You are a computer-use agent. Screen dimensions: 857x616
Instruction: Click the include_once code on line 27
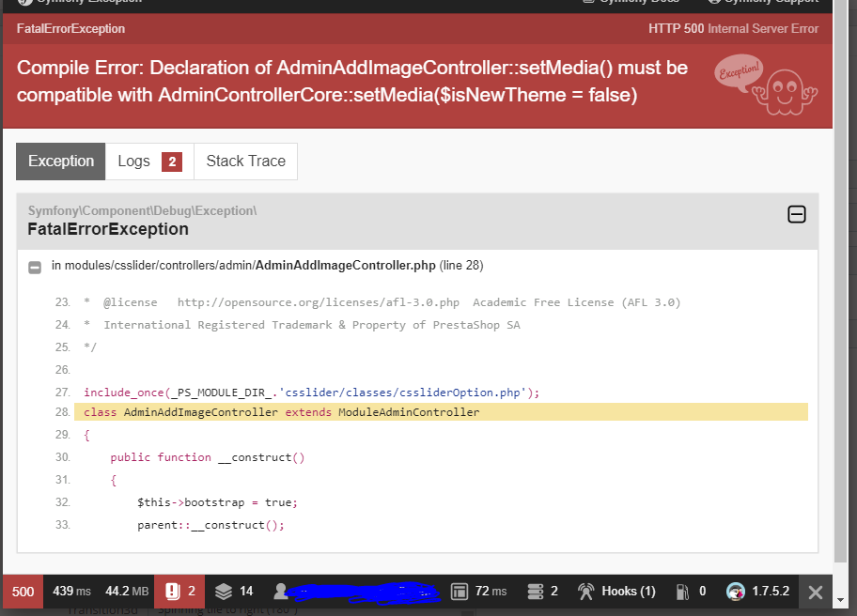[312, 393]
